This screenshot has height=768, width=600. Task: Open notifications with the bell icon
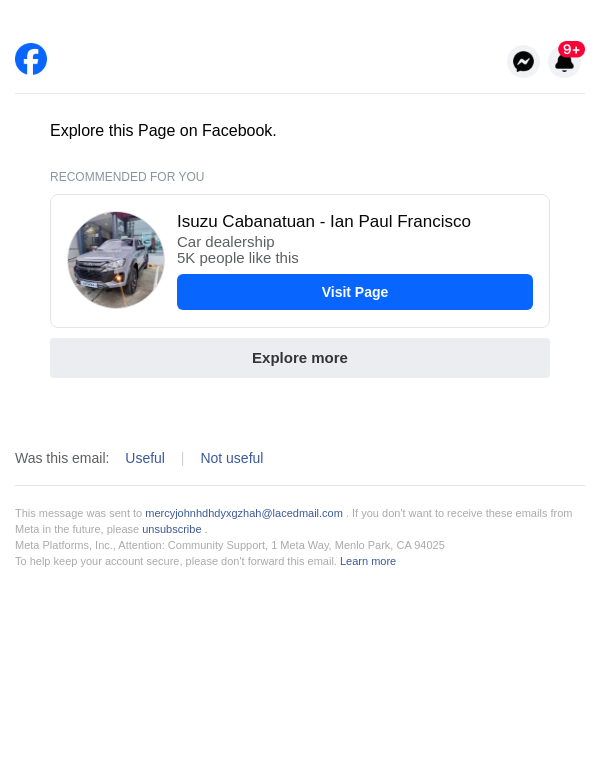(564, 64)
